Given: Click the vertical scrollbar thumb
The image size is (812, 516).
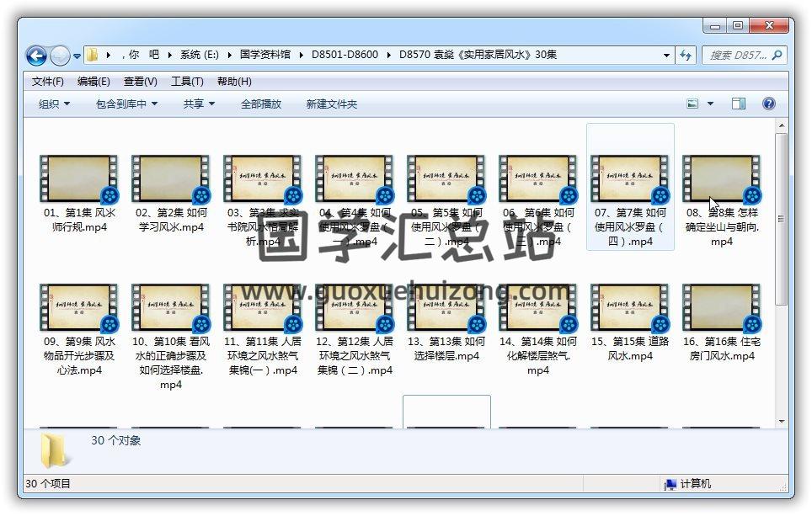Looking at the screenshot, I should pos(782,219).
